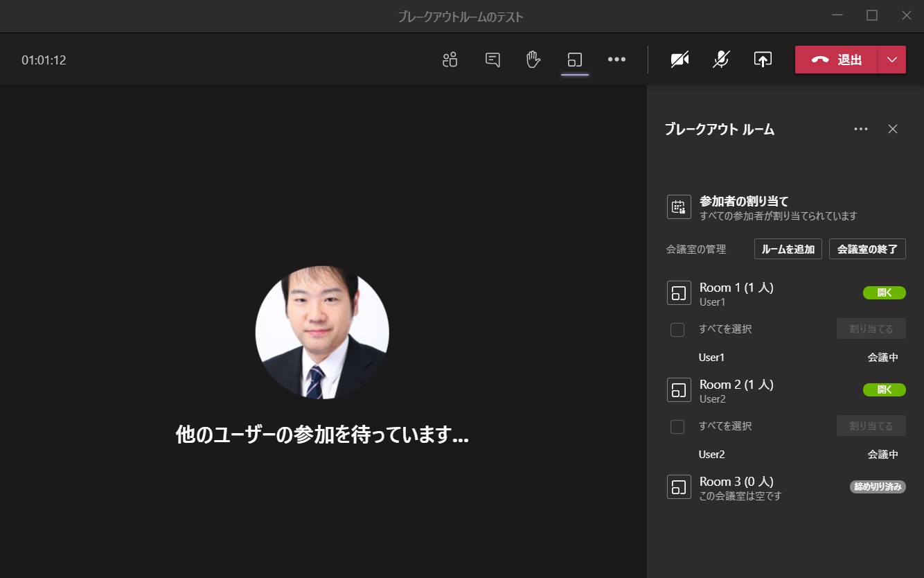
Task: Select the Room 3 icon
Action: pos(679,487)
